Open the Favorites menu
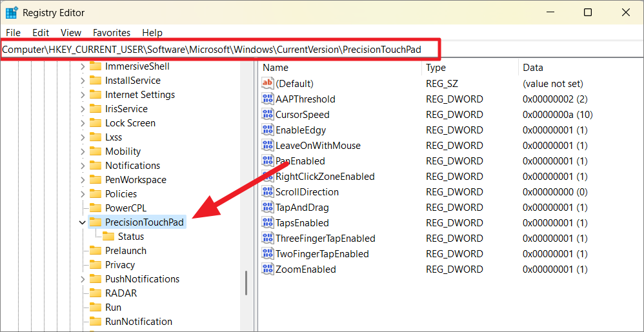Screen dimensions: 644x332 112,32
